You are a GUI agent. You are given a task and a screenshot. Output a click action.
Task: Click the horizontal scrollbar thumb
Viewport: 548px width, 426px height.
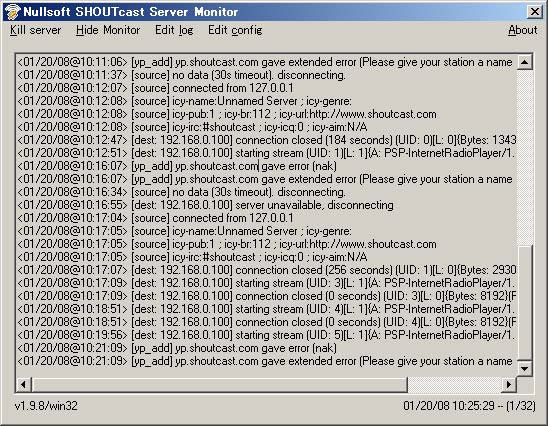coord(220,384)
